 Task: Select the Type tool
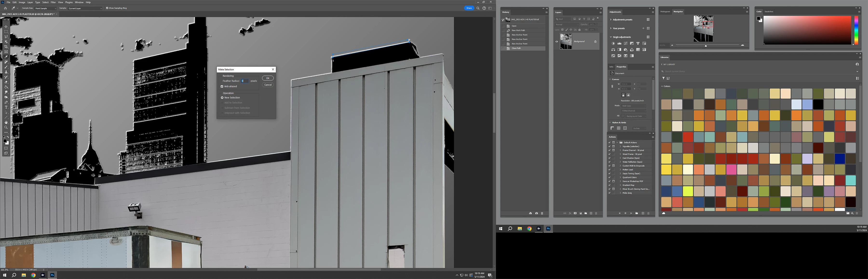[6, 107]
